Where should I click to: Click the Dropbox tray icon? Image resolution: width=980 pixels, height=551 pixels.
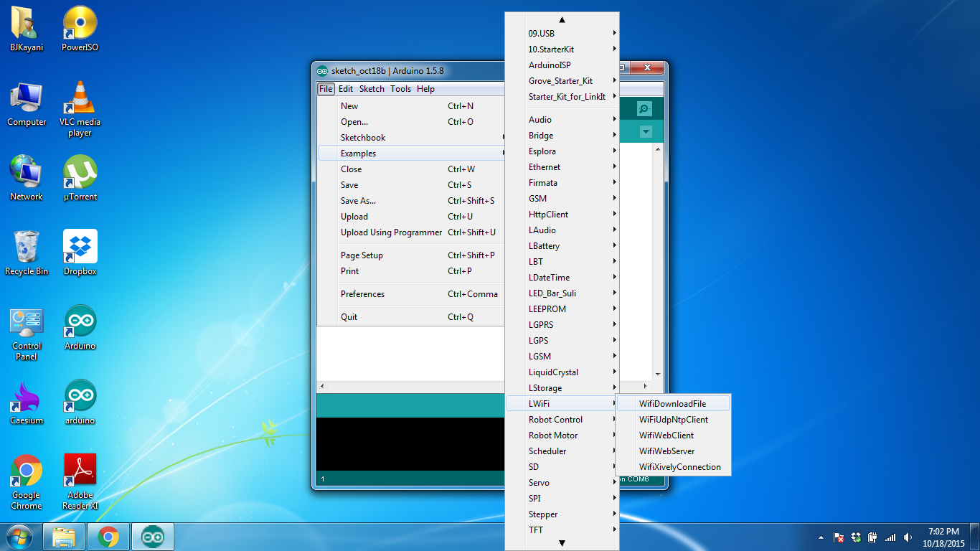tap(855, 537)
